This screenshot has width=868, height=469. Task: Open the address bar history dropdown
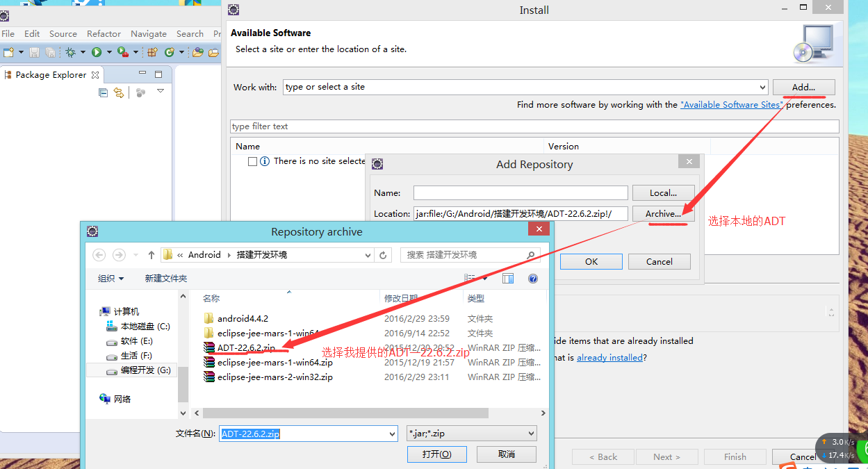368,255
